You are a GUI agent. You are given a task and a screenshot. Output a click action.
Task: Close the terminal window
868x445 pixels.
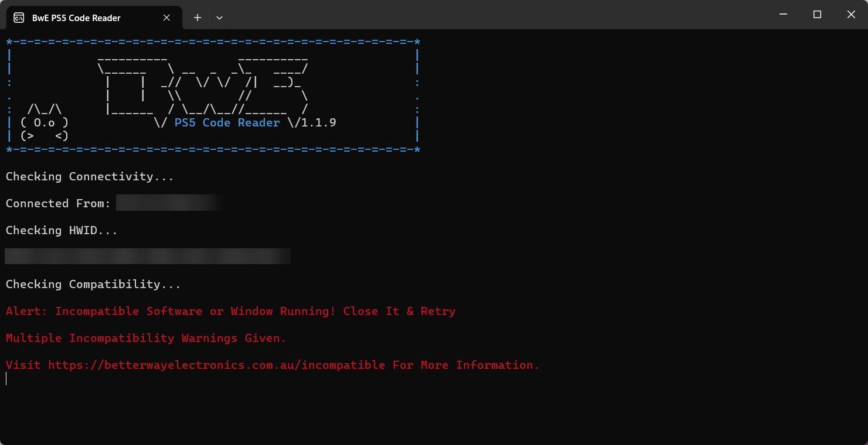tap(851, 15)
